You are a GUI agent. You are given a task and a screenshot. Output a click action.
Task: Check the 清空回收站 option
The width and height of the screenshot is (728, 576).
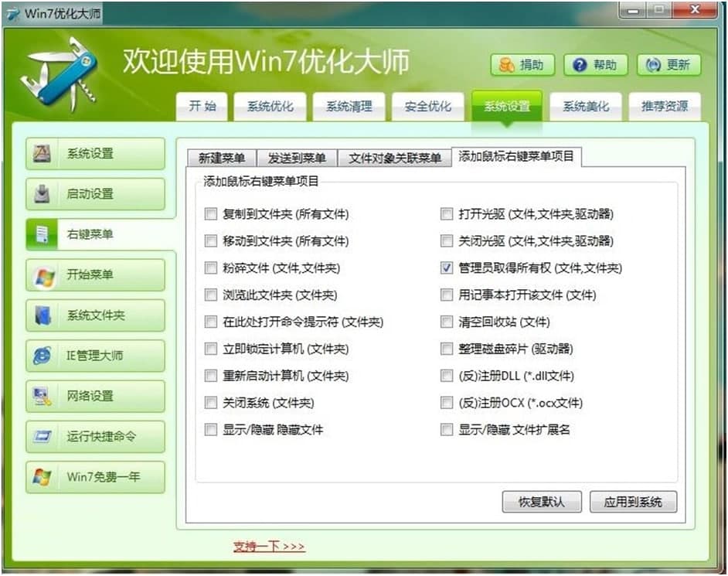coord(447,322)
